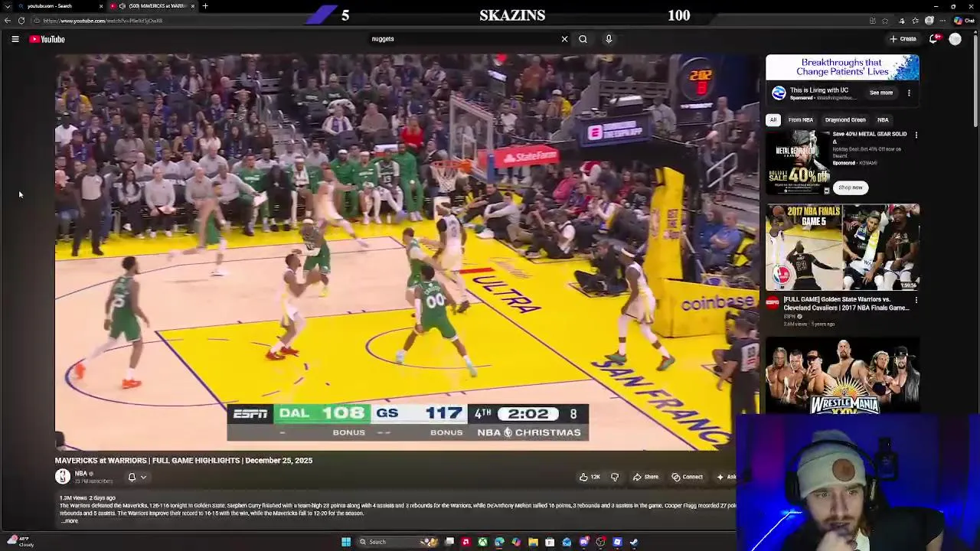Submit search with the magnifier icon
This screenshot has height=551, width=980.
(x=583, y=39)
